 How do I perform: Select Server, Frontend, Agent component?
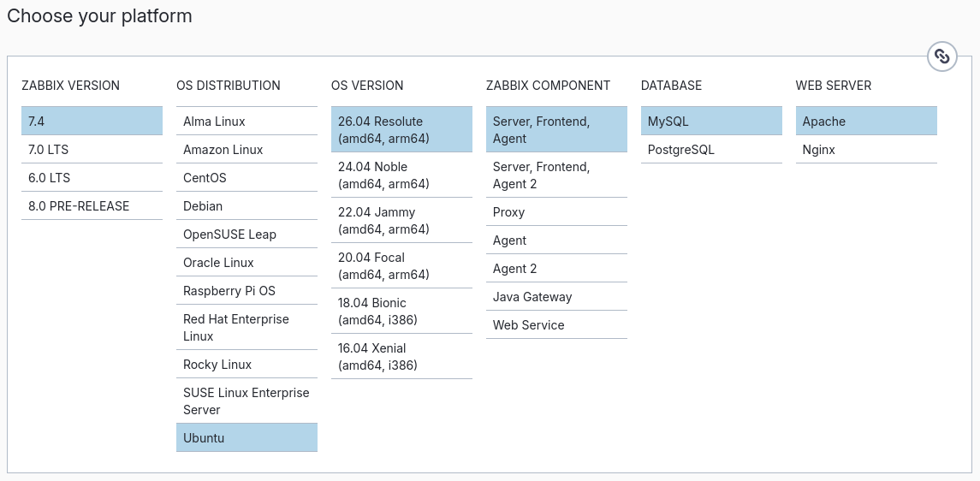557,130
